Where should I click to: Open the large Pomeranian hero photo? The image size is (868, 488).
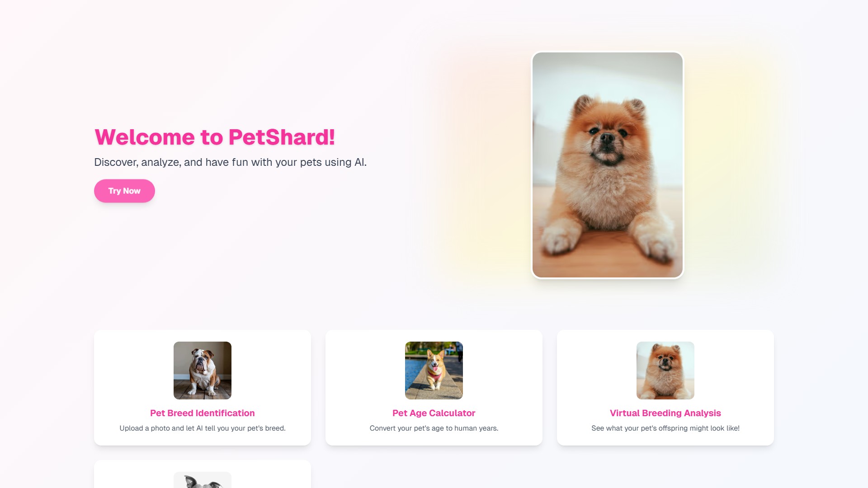point(607,165)
